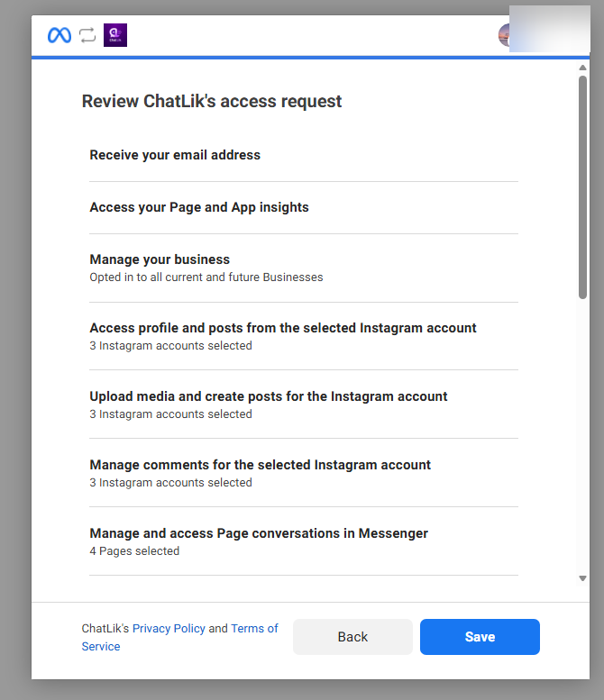Click the vertical scrollbar thumb
This screenshot has width=604, height=700.
pyautogui.click(x=582, y=187)
